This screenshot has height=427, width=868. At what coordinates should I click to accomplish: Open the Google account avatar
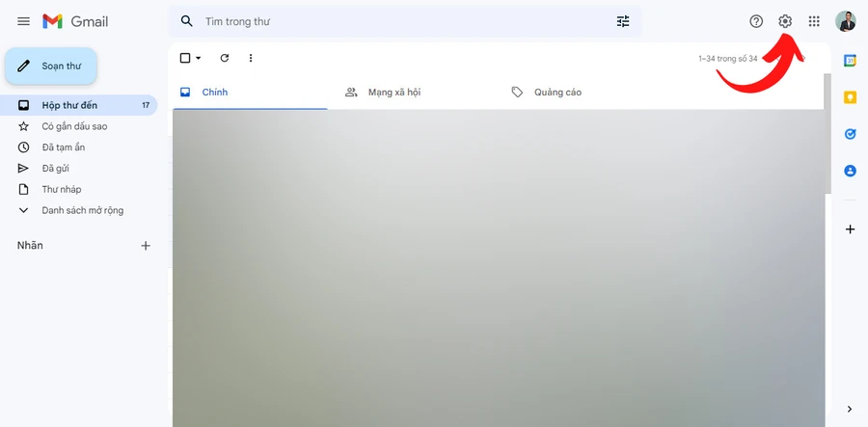pos(845,21)
